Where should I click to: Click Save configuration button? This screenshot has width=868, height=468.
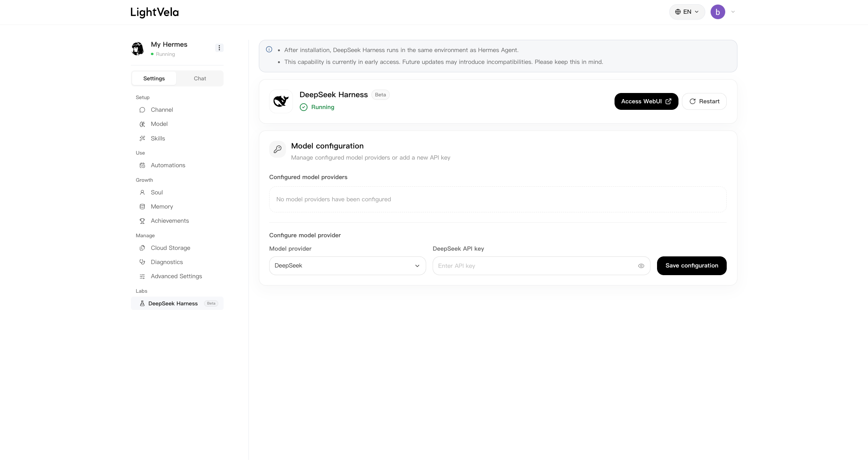click(x=691, y=266)
